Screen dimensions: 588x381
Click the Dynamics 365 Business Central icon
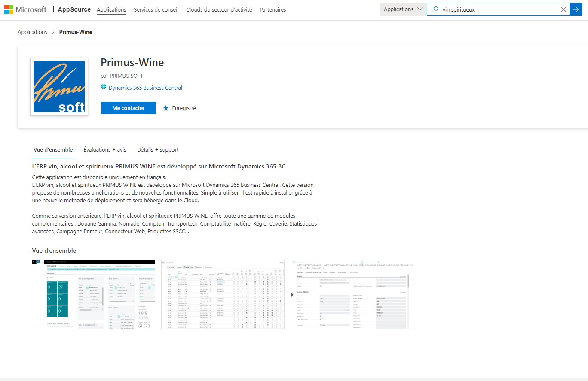[x=103, y=87]
